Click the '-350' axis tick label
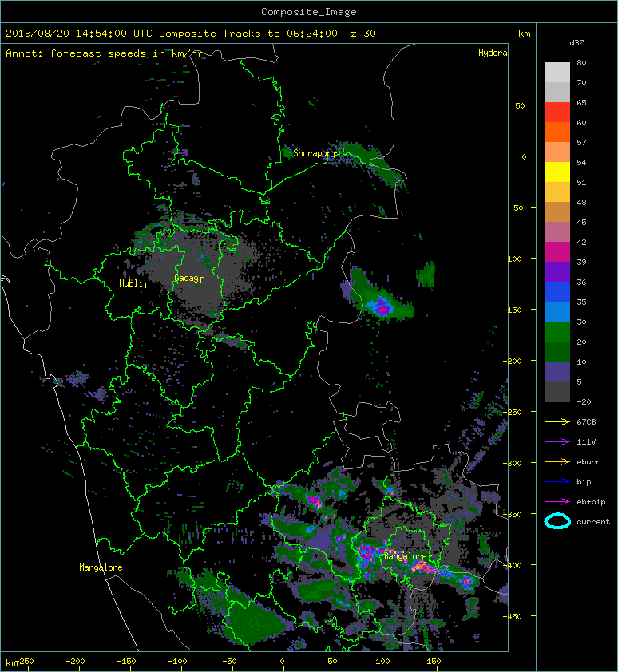The height and width of the screenshot is (672, 618). [x=512, y=514]
